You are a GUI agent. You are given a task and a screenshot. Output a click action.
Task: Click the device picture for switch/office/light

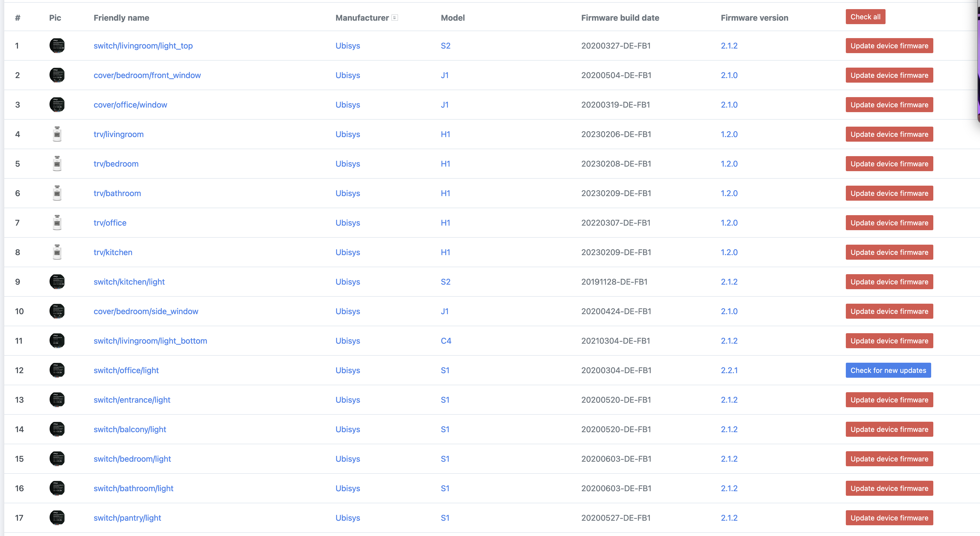point(57,370)
